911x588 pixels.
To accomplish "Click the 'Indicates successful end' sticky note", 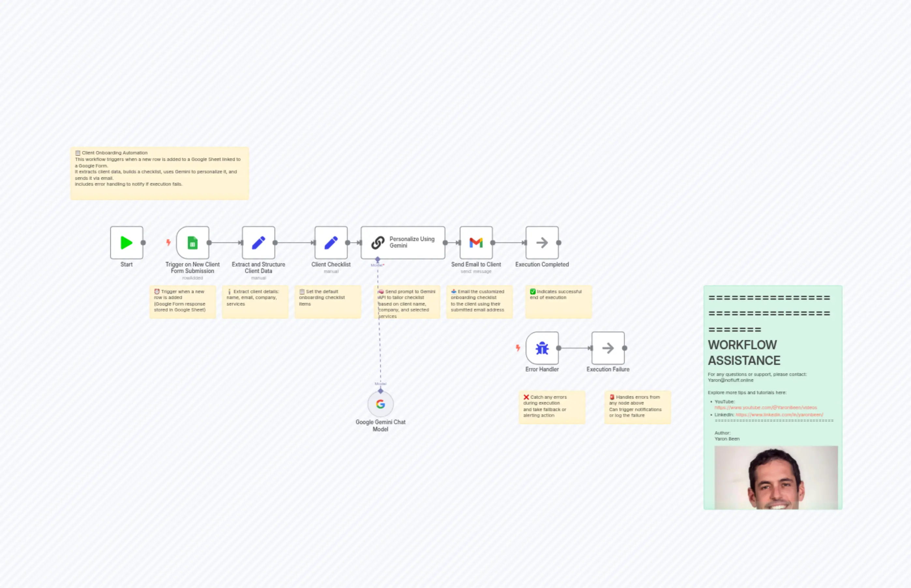I will pyautogui.click(x=558, y=302).
